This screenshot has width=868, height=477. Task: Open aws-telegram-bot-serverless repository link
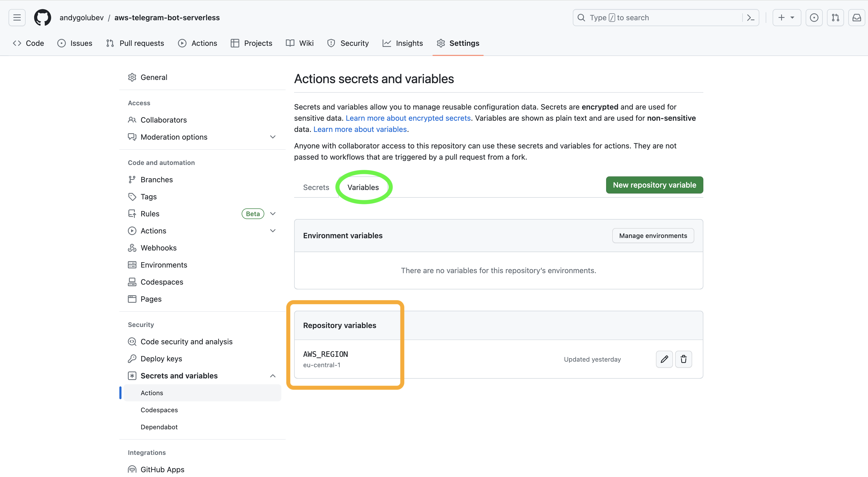[167, 18]
